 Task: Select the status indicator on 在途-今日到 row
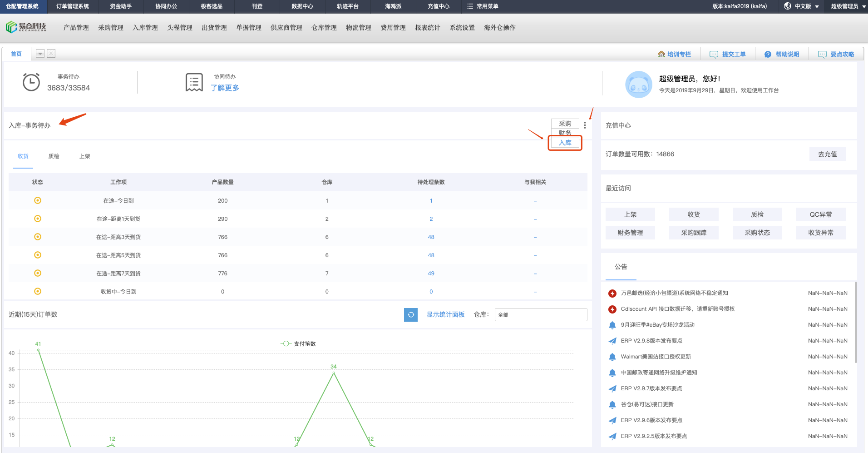tap(38, 200)
